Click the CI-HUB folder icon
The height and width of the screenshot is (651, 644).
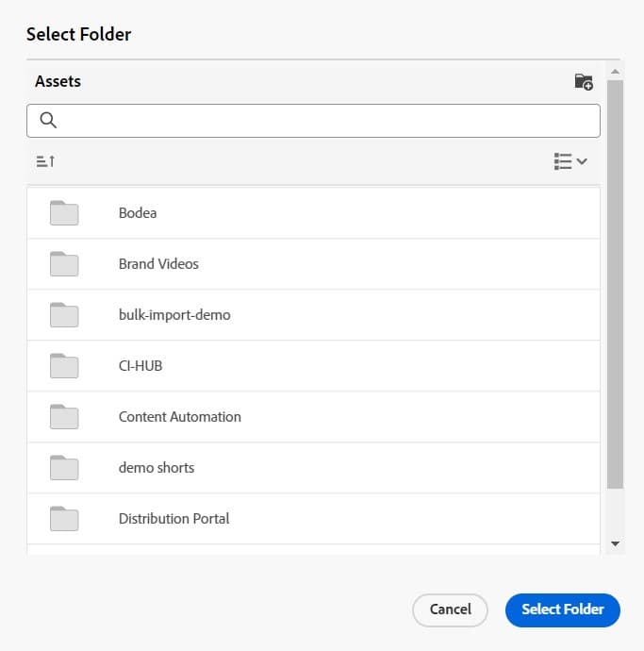(64, 366)
